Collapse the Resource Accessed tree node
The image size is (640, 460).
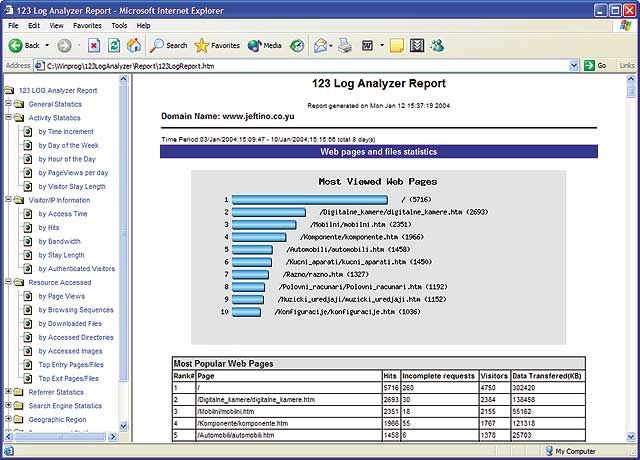[x=8, y=282]
